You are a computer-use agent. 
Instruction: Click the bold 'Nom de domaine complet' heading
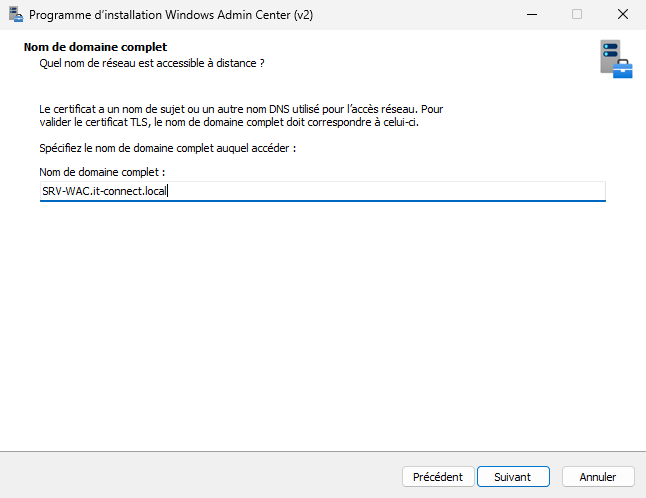95,47
